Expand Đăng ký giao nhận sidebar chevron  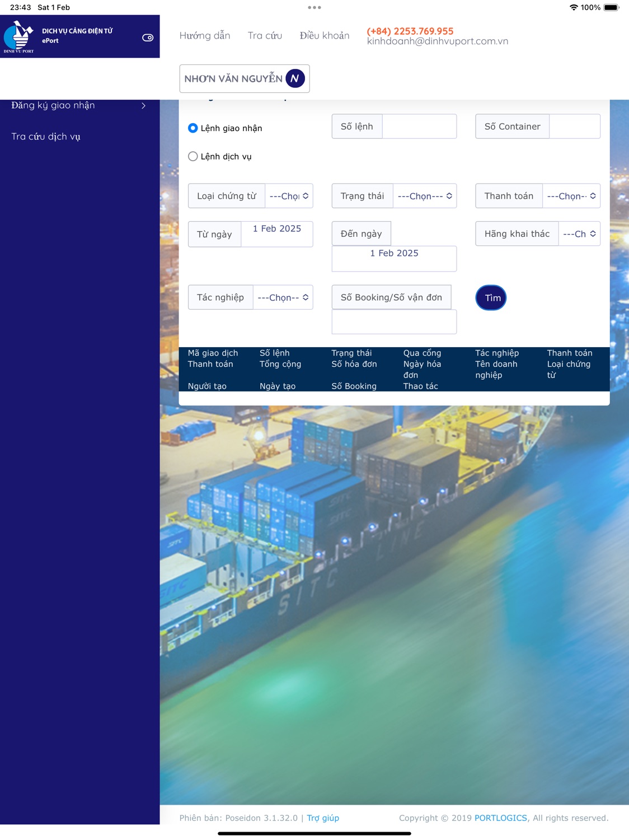tap(143, 105)
